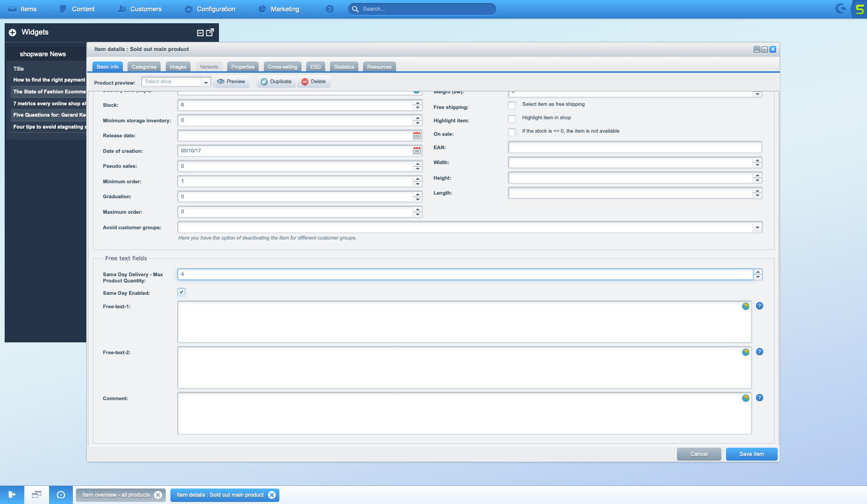The height and width of the screenshot is (504, 867).
Task: Open the Marketing menu
Action: click(x=279, y=9)
